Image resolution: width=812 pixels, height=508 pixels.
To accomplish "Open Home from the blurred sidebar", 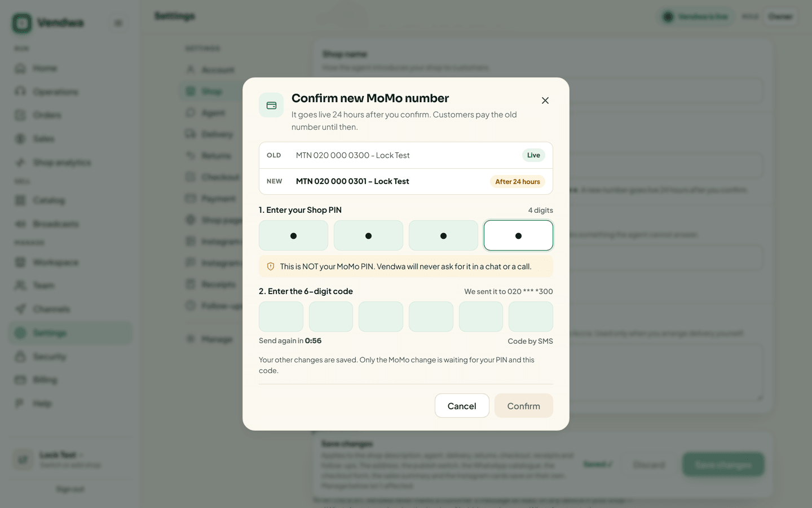I will click(70, 68).
